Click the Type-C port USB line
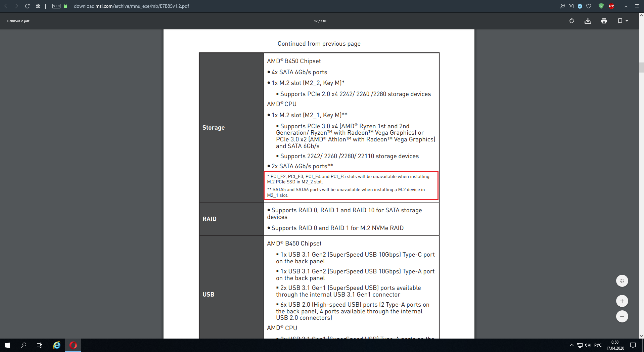Image resolution: width=644 pixels, height=352 pixels. click(355, 258)
